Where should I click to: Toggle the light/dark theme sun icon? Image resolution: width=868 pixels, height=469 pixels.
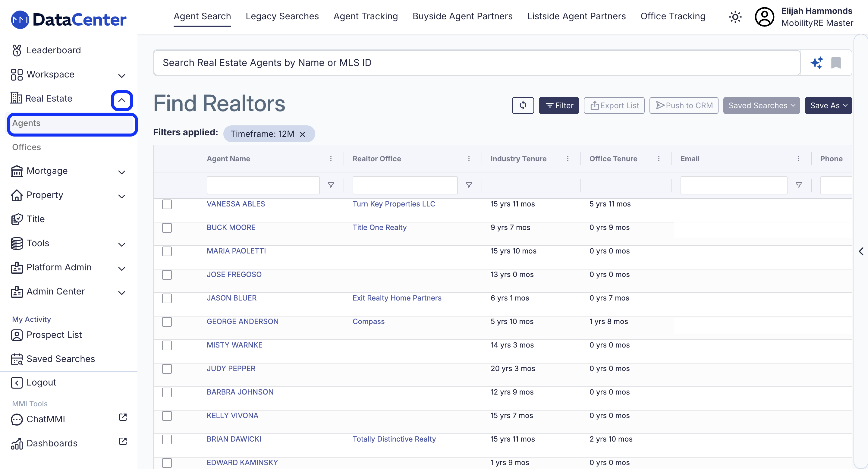coord(735,17)
